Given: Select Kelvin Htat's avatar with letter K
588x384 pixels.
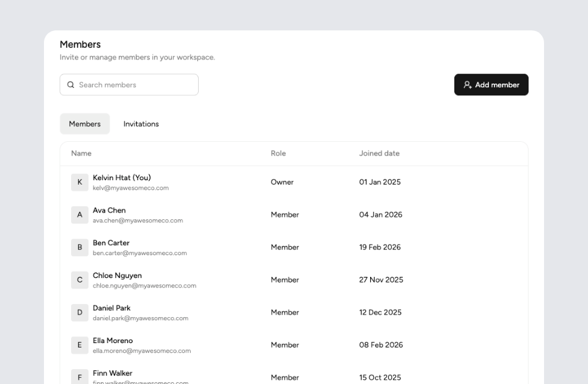Looking at the screenshot, I should (79, 182).
